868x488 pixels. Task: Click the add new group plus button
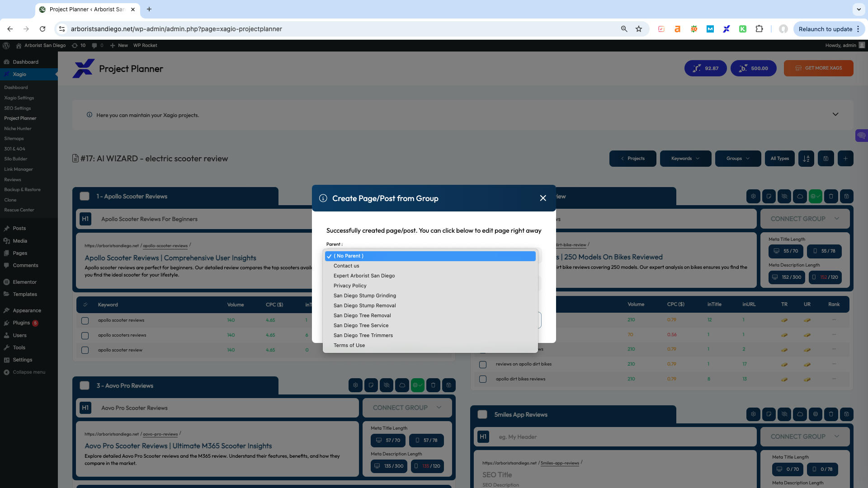pyautogui.click(x=845, y=159)
